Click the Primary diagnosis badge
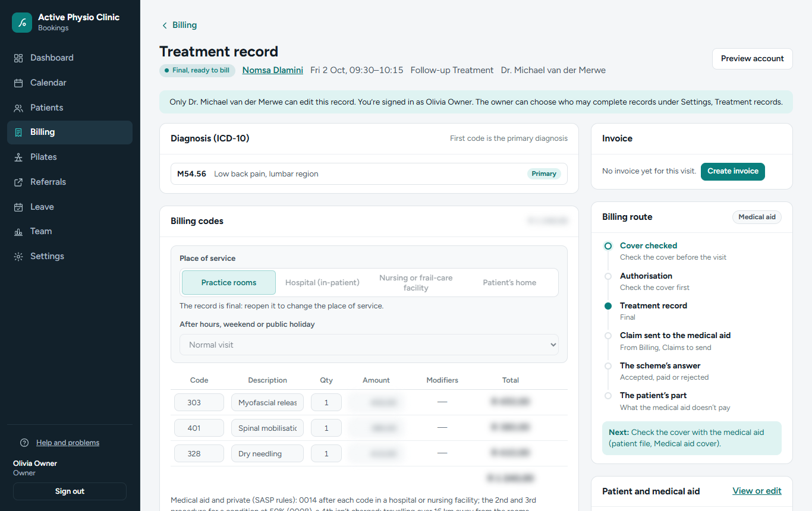 point(544,174)
